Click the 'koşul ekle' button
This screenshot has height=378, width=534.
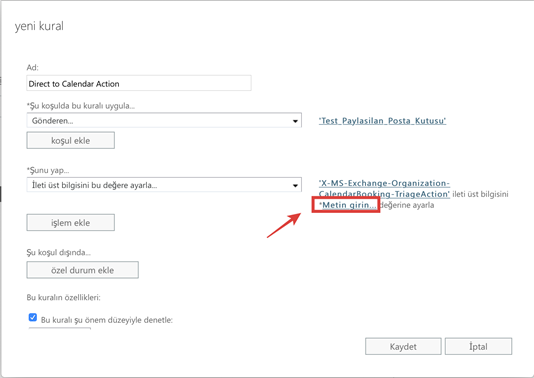[70, 141]
